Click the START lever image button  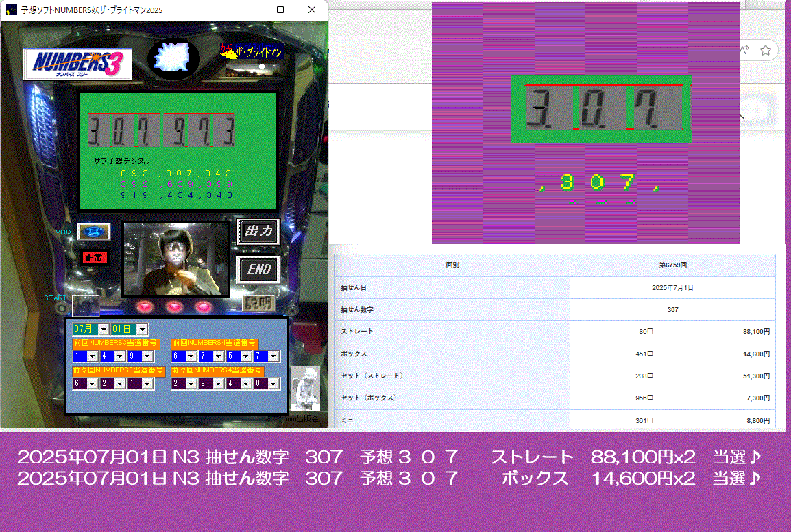(85, 306)
